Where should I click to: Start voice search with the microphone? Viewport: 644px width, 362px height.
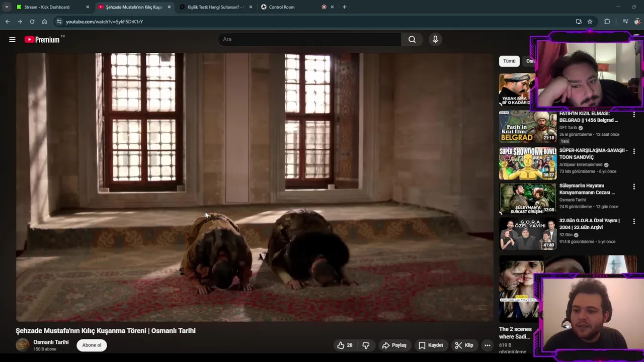pos(435,39)
